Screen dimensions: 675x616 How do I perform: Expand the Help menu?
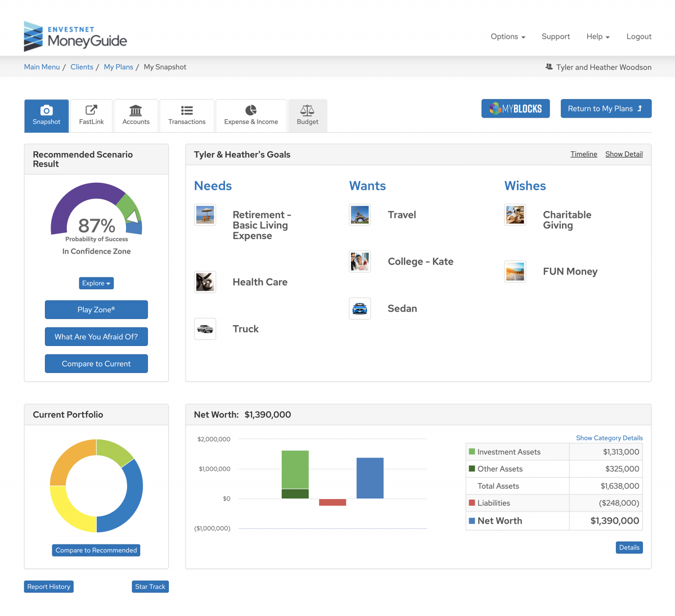[x=597, y=37]
